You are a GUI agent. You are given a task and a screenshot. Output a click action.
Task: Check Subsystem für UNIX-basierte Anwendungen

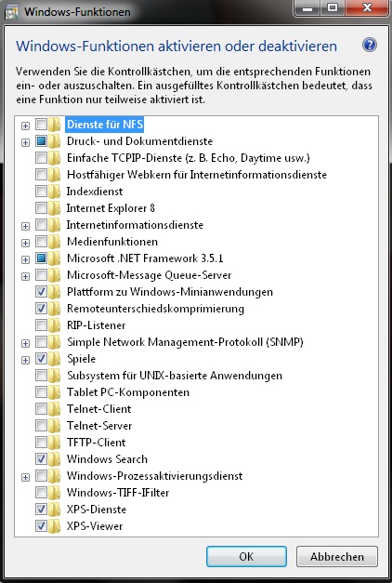point(41,375)
